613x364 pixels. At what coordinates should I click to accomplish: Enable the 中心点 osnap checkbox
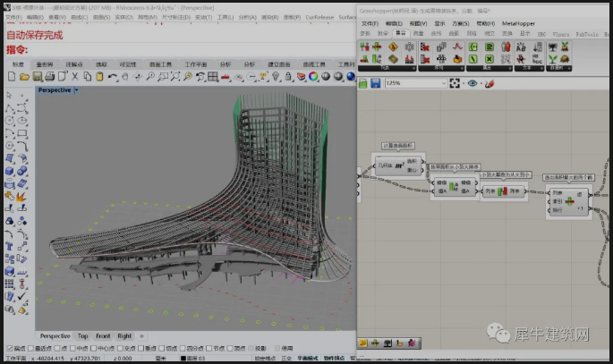[93, 348]
